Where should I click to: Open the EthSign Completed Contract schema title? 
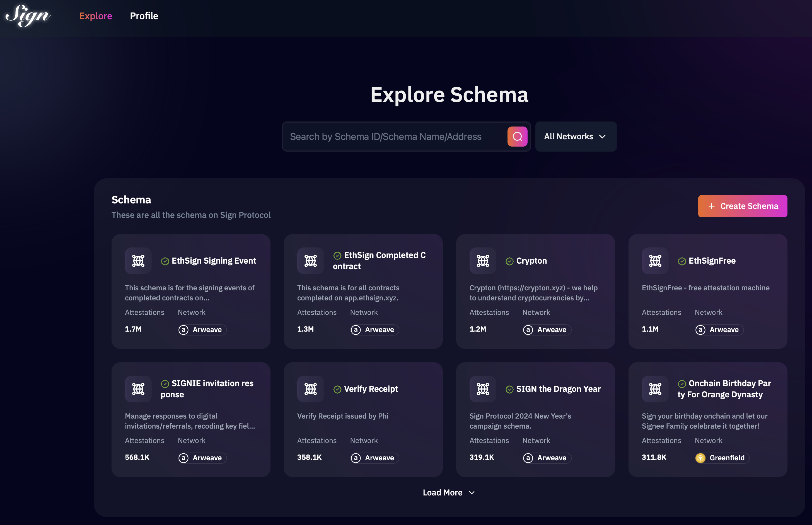point(379,261)
